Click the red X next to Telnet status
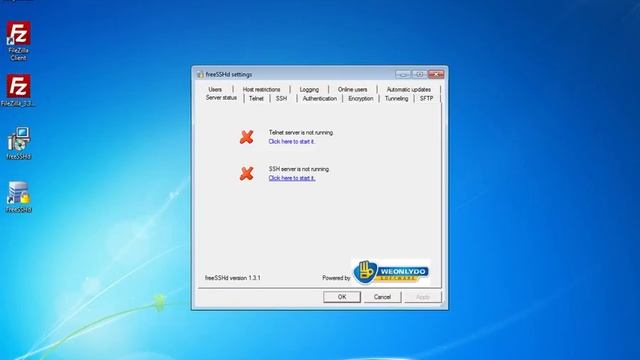The image size is (640, 360). (247, 137)
